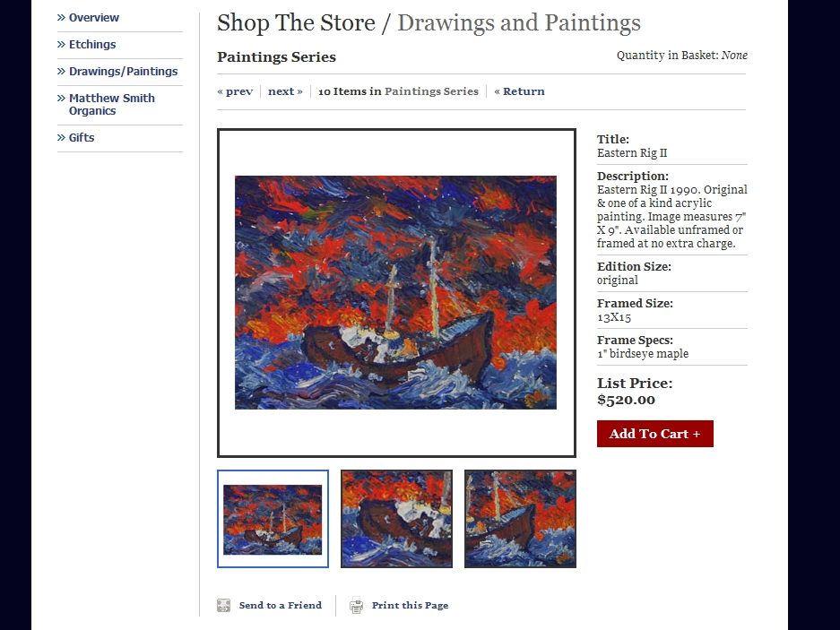Open Matthew Smith Organics section
840x630 pixels.
point(112,105)
